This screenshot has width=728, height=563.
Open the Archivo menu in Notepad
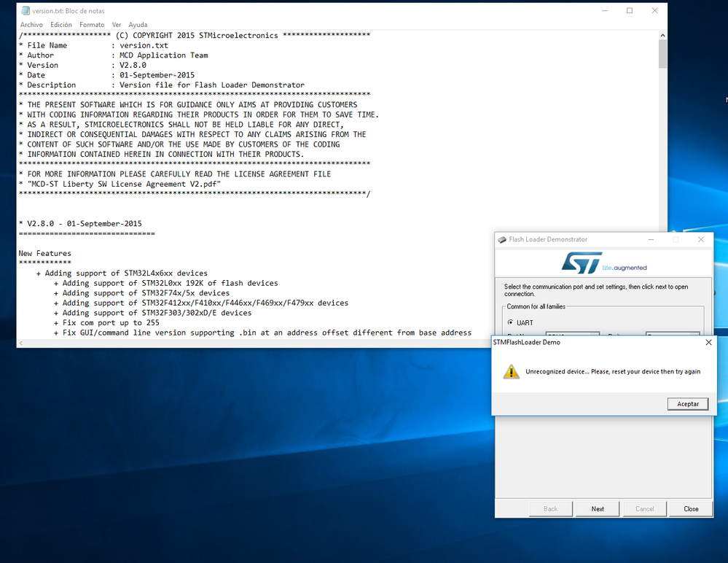31,25
